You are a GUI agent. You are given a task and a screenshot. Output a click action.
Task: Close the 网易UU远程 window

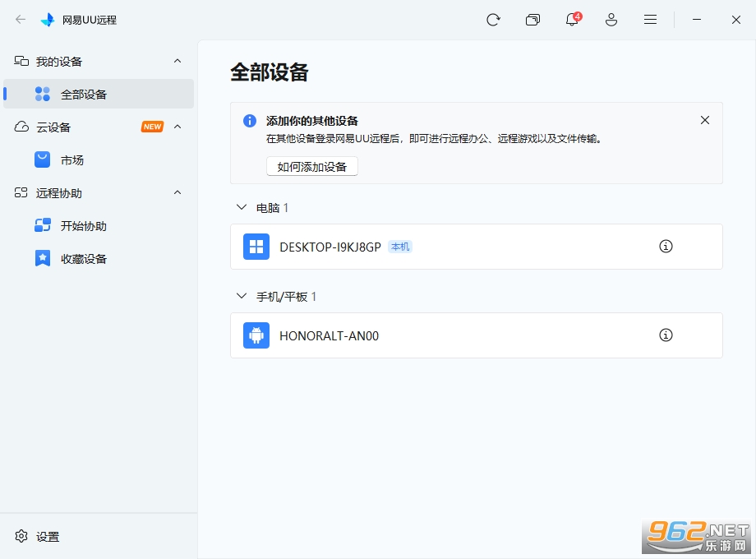pos(735,20)
